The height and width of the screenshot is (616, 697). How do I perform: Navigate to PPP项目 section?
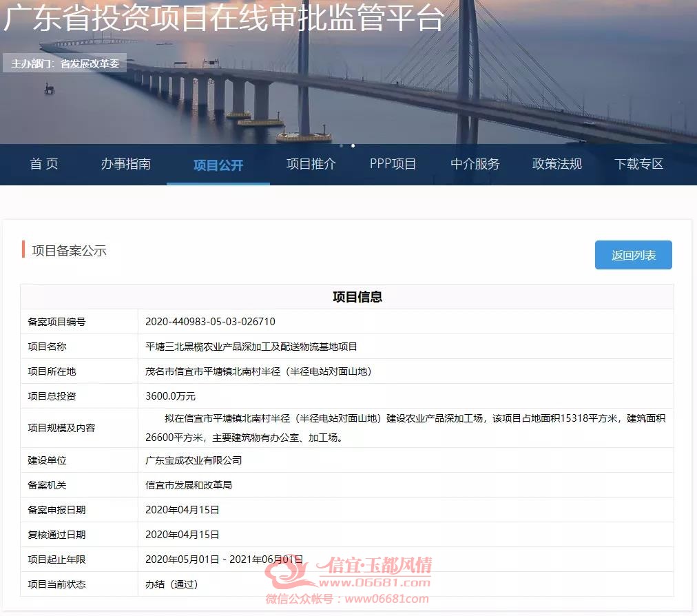point(393,164)
